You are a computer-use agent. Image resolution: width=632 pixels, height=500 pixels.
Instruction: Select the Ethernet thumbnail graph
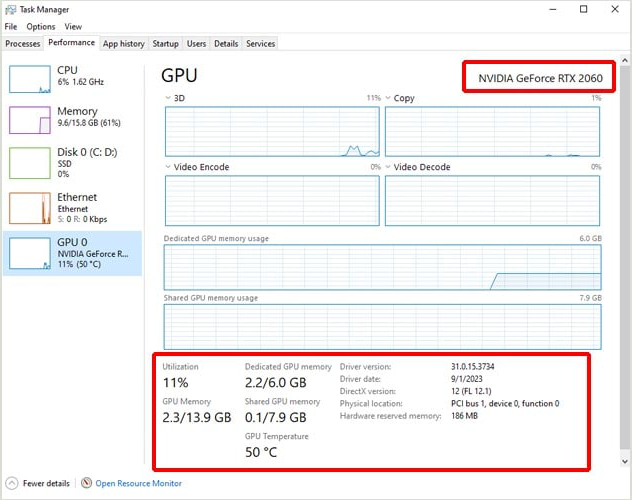[x=29, y=208]
